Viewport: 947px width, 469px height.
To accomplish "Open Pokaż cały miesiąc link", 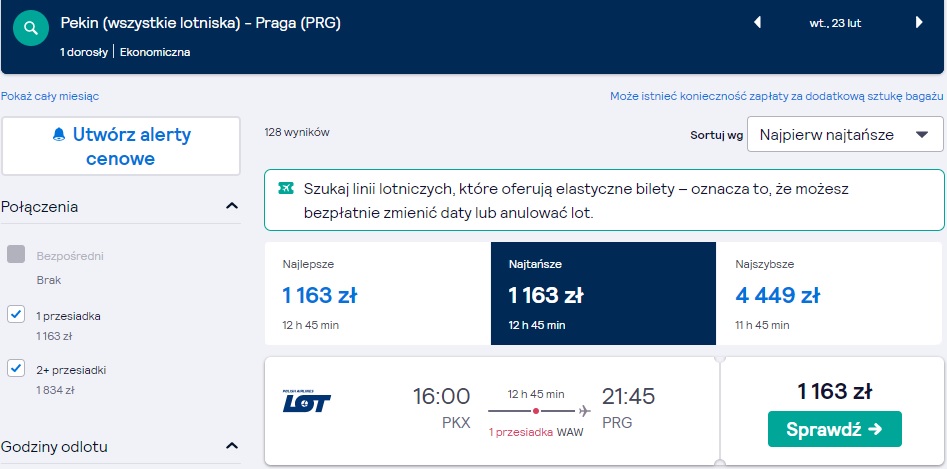I will click(50, 96).
